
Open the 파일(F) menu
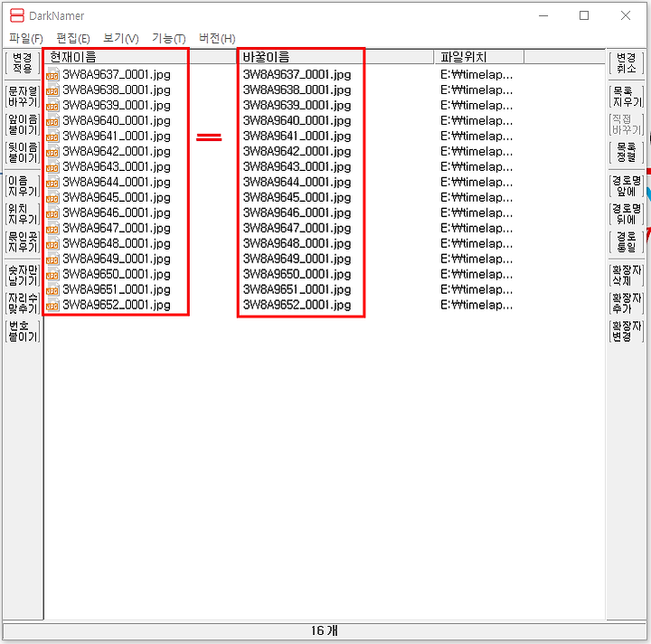click(x=26, y=39)
